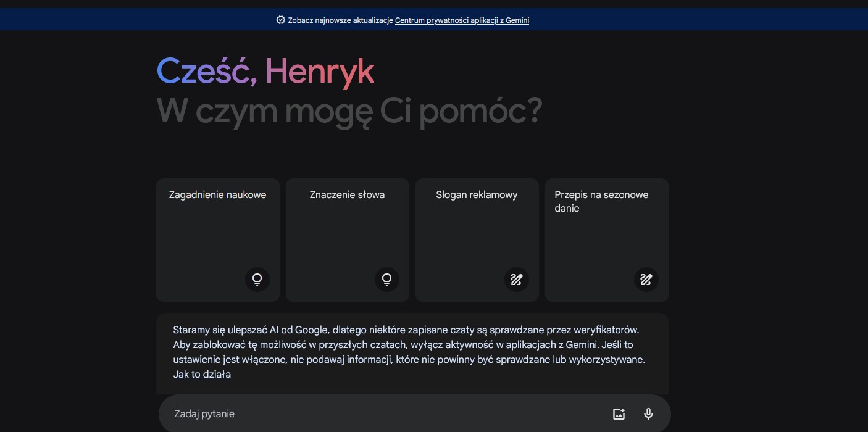Click empty area of the blue announcement bar
The height and width of the screenshot is (432, 868).
pyautogui.click(x=710, y=20)
